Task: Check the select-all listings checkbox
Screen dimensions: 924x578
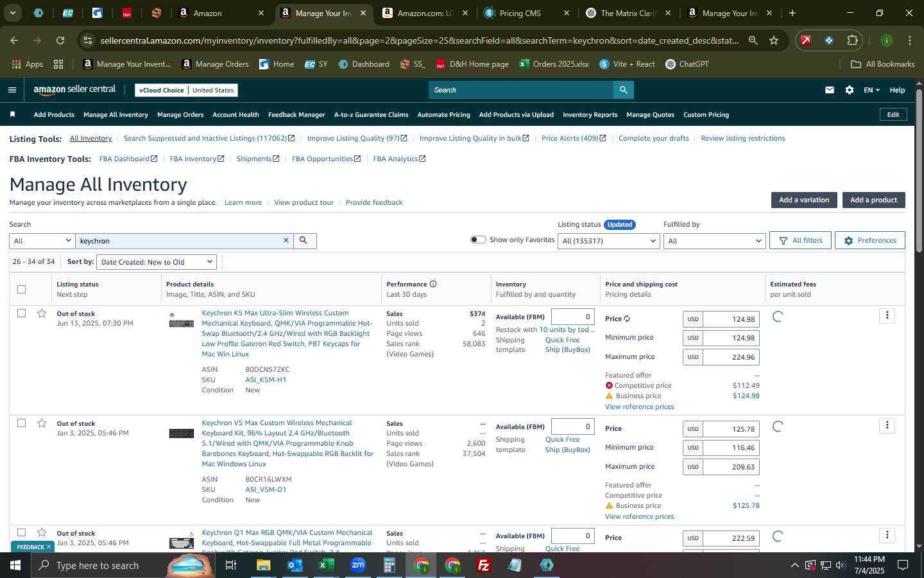Action: pos(21,289)
